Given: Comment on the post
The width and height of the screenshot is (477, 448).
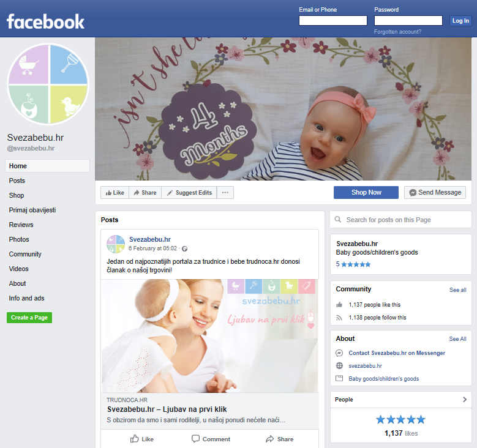Looking at the screenshot, I should click(x=211, y=439).
